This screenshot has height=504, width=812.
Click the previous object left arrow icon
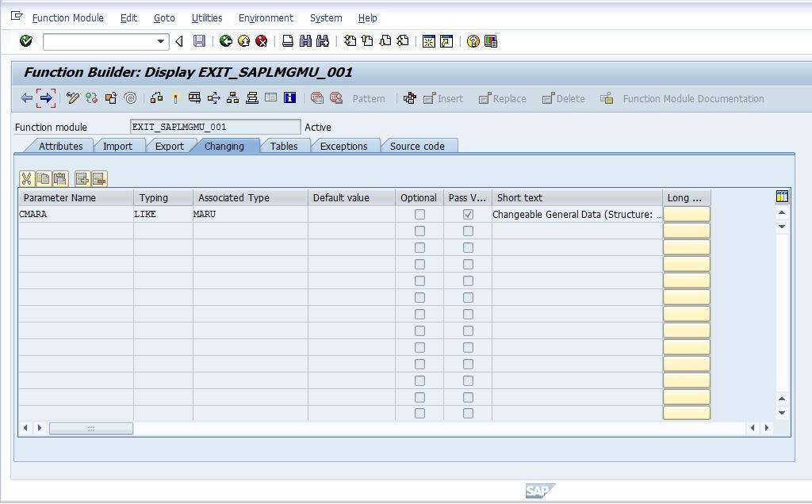click(26, 97)
